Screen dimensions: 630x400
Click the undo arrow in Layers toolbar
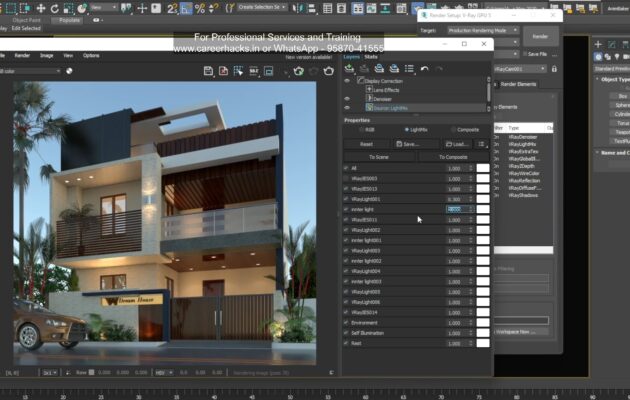point(424,69)
